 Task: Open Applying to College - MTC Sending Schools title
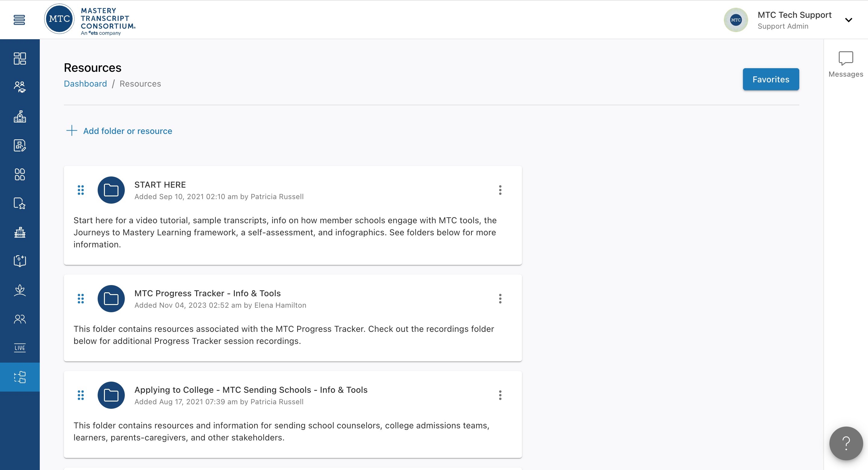click(251, 390)
